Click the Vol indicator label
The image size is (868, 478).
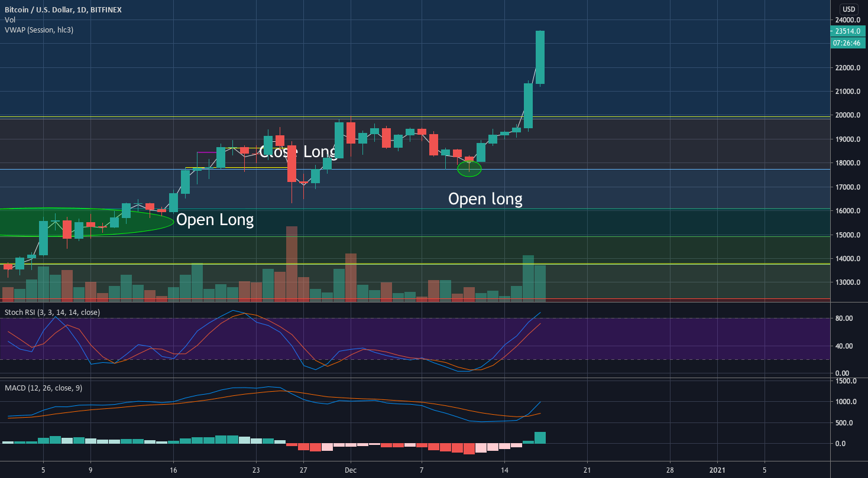point(9,19)
